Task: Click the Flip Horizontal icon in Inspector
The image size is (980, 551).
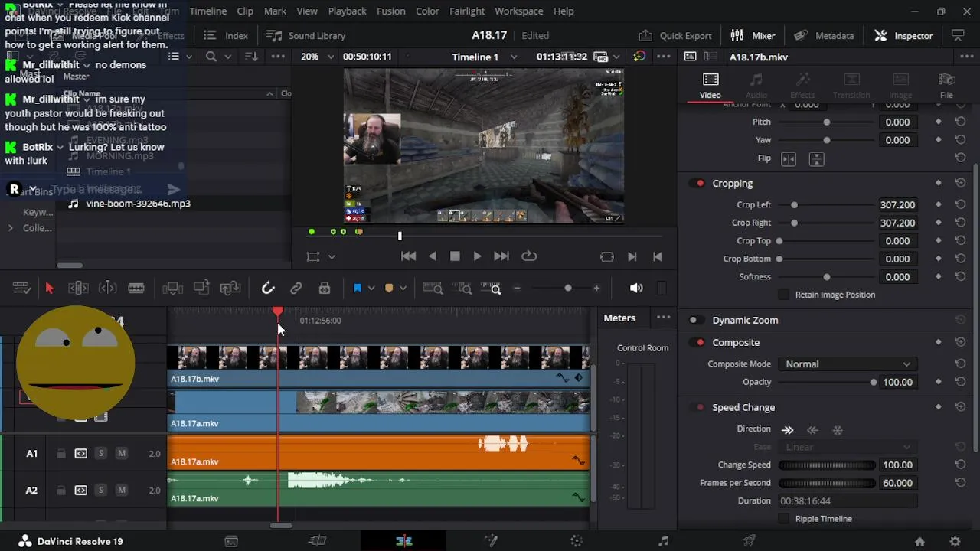Action: [789, 158]
